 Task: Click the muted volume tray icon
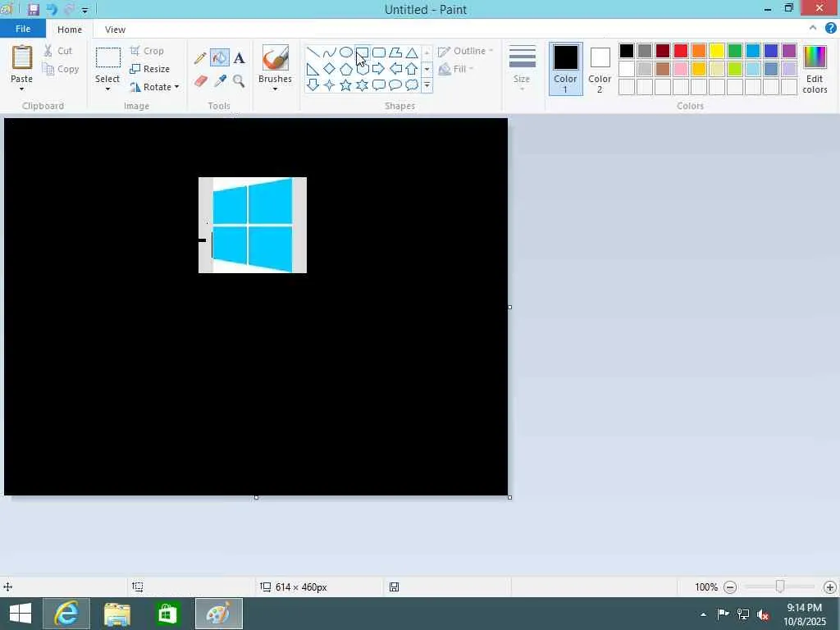tap(764, 614)
